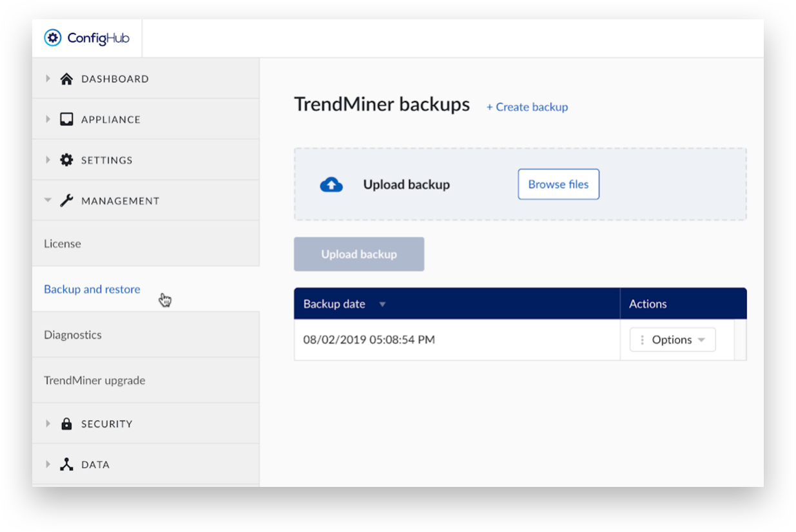The height and width of the screenshot is (532, 796).
Task: Click the Actions column header
Action: coord(683,303)
